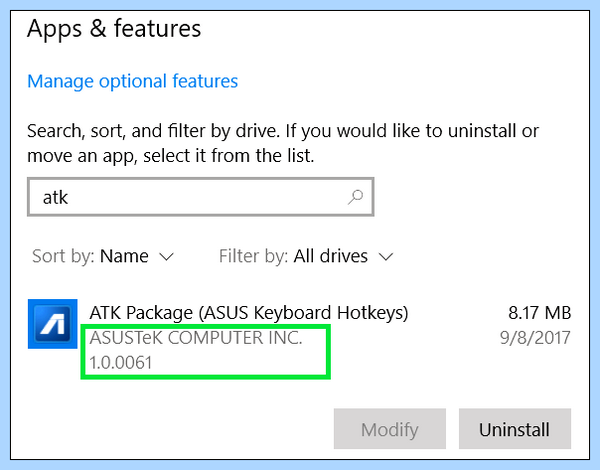This screenshot has height=470, width=600.
Task: Click the ASUSTeK COMPUTER INC. publisher text
Action: [x=196, y=338]
